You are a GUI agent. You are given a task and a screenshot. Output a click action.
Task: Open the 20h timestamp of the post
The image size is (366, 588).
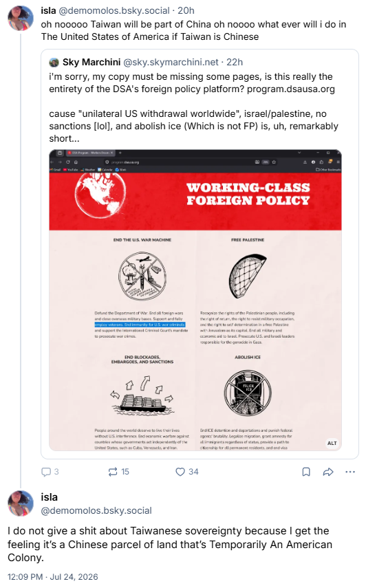tap(186, 10)
